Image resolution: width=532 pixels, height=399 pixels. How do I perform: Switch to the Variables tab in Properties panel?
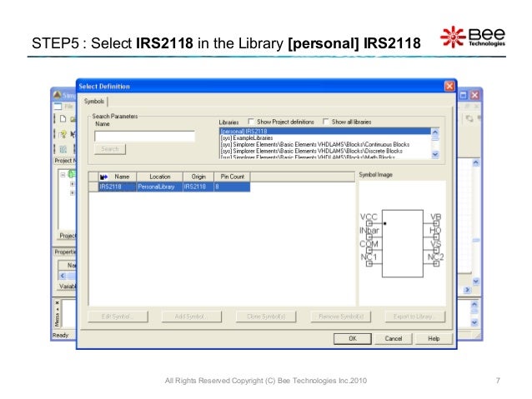(x=68, y=287)
